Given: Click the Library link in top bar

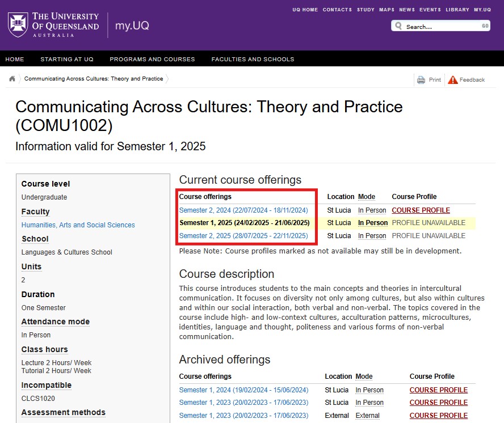Looking at the screenshot, I should (457, 10).
